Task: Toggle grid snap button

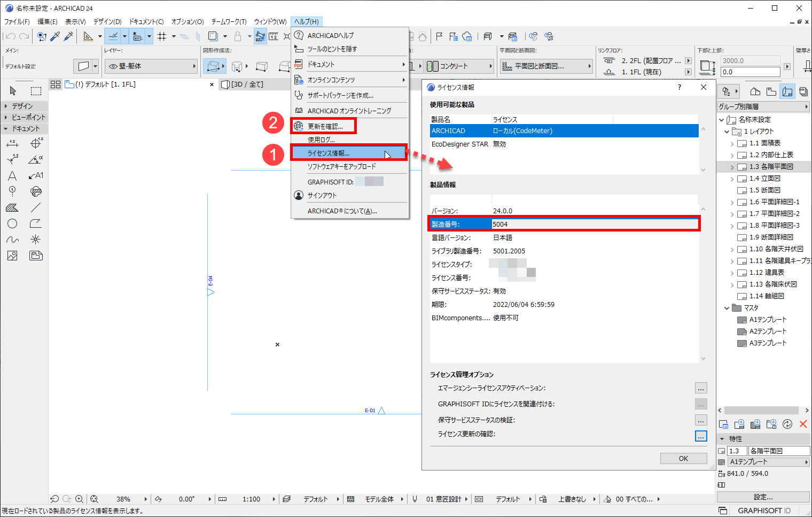Action: coord(162,36)
